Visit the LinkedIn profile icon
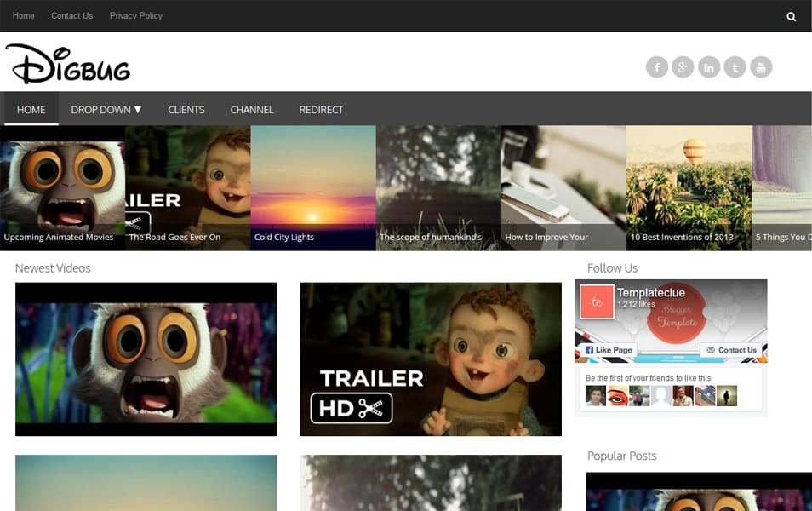The image size is (812, 511). [x=709, y=66]
